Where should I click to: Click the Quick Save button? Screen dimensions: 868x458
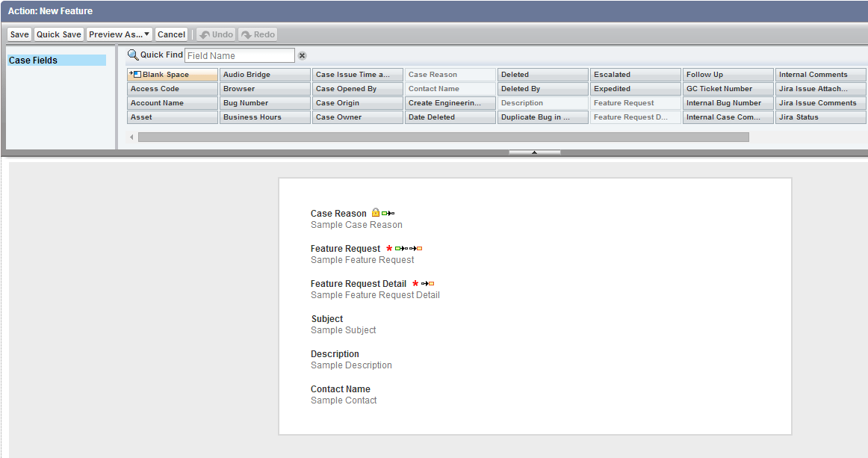pos(58,34)
